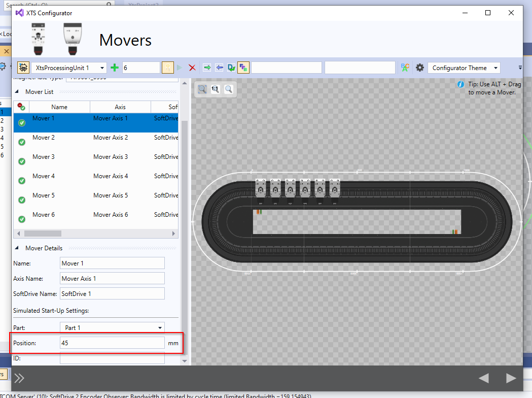The height and width of the screenshot is (398, 532).
Task: Select the Mover 2 row
Action: coord(96,142)
